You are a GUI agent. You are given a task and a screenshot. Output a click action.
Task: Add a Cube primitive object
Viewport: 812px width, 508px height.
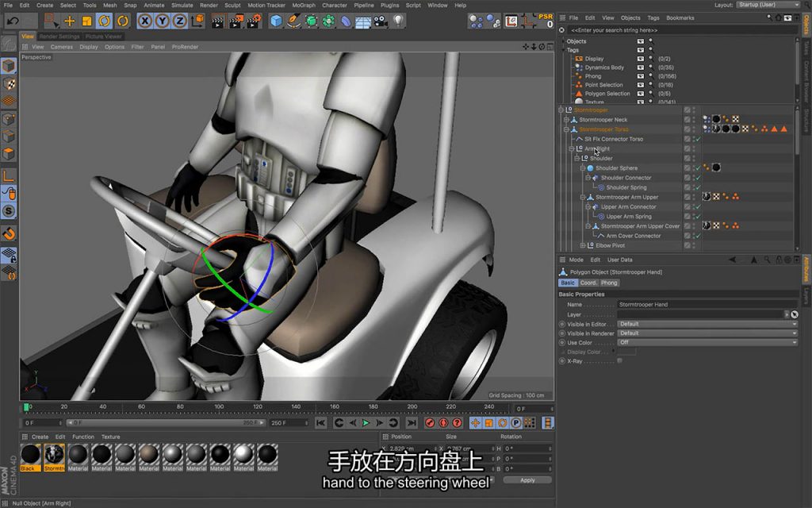pyautogui.click(x=276, y=21)
